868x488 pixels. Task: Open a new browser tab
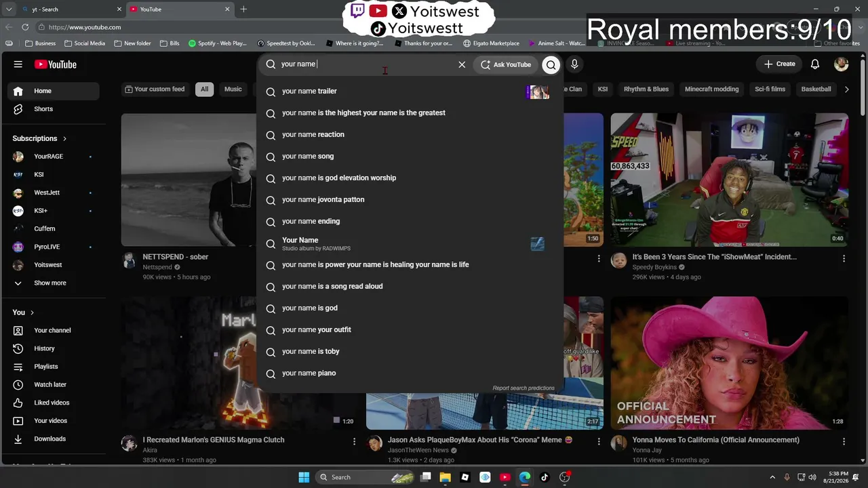[243, 9]
